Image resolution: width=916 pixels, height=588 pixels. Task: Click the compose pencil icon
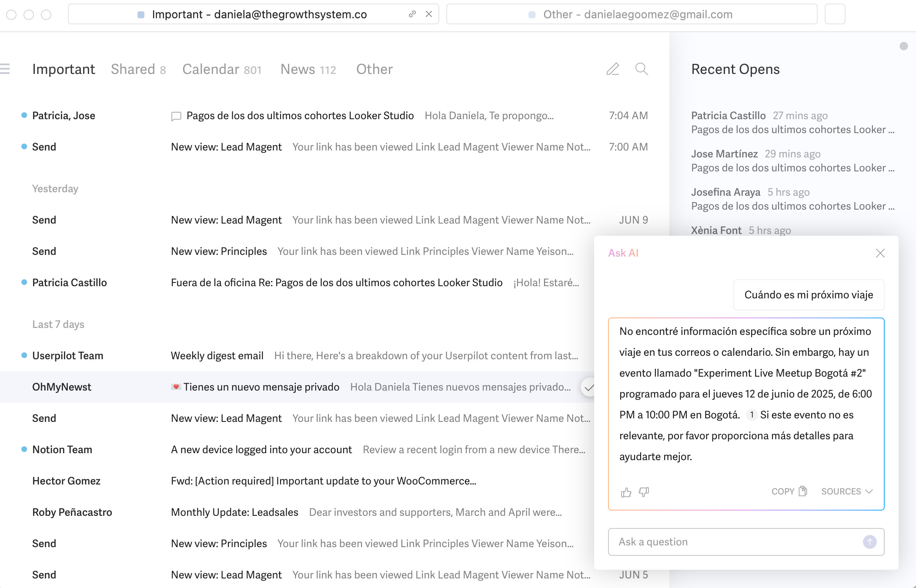(x=613, y=69)
